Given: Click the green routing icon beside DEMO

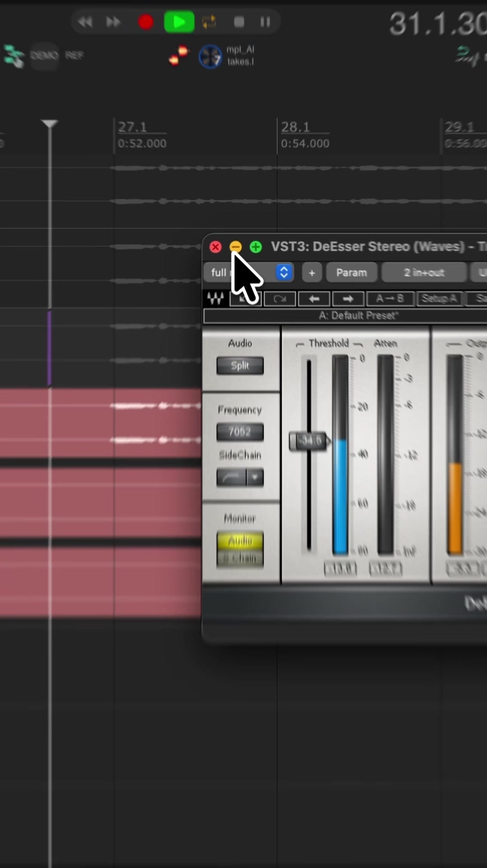Looking at the screenshot, I should coord(14,56).
